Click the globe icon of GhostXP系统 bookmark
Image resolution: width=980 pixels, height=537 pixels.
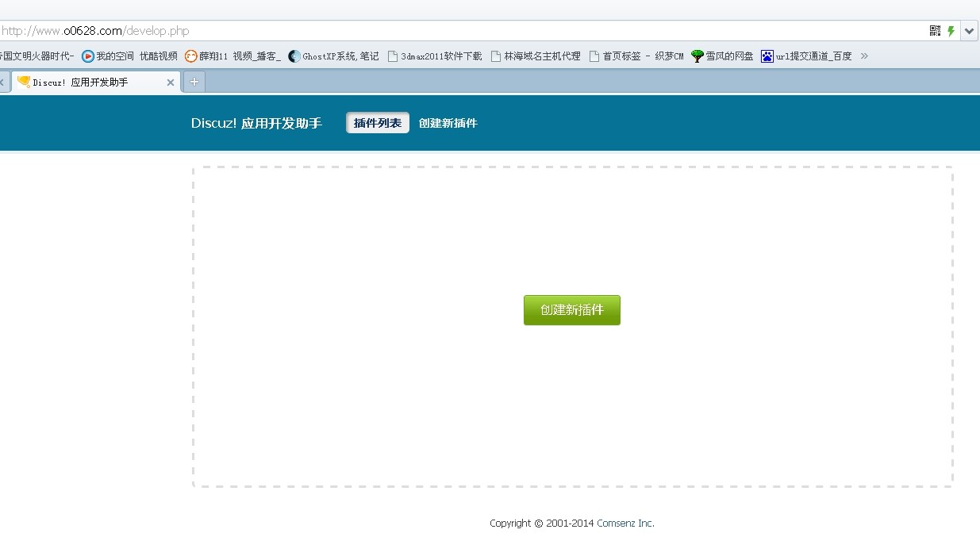[x=293, y=56]
